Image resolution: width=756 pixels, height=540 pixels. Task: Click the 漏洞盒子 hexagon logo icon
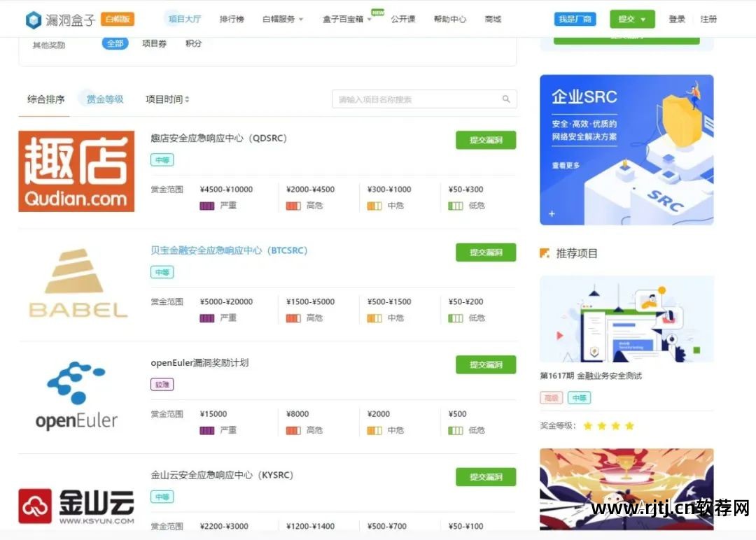34,20
